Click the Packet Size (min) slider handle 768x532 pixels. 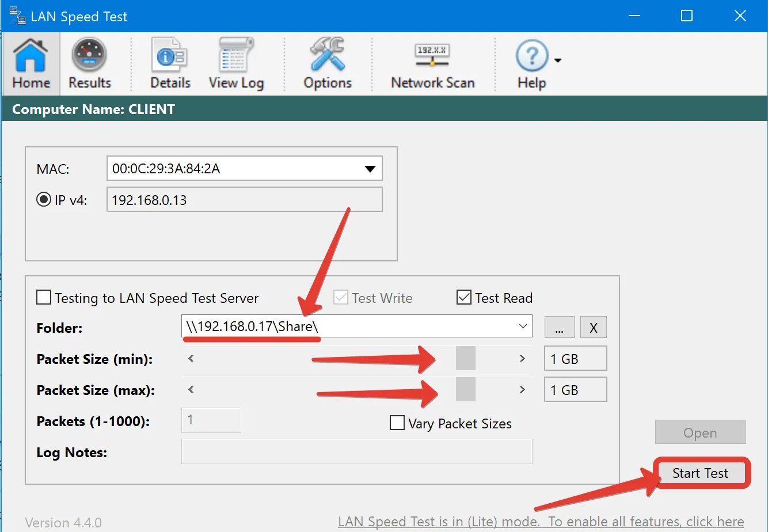click(465, 358)
